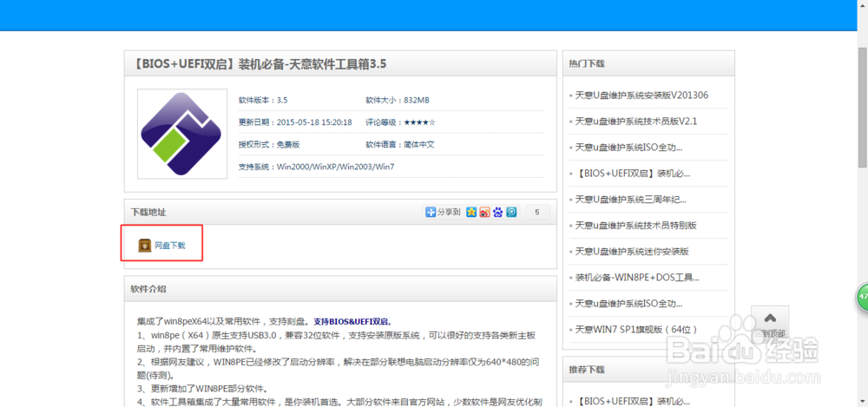Click the bold 支持BIOS&UEFI双启。 text
The height and width of the screenshot is (407, 868).
coord(353,321)
